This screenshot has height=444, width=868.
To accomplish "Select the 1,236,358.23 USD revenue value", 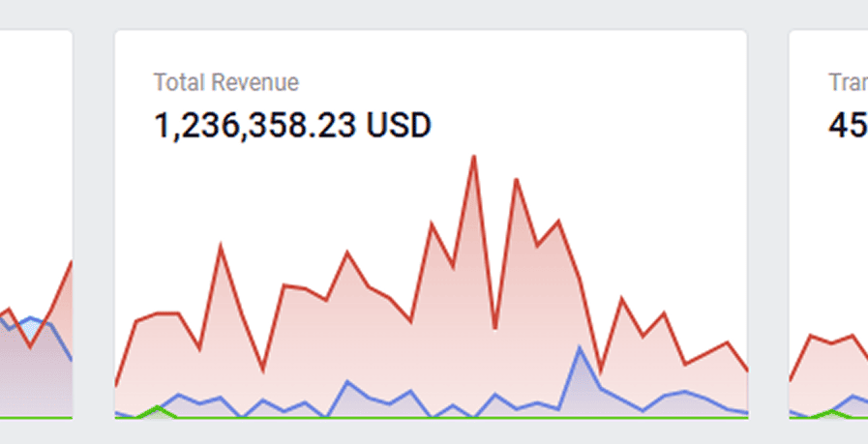I will pyautogui.click(x=292, y=126).
